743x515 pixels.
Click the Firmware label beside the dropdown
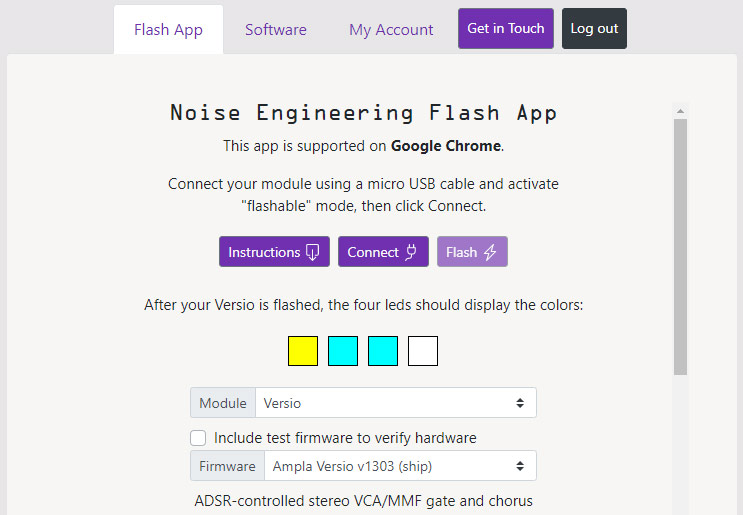pyautogui.click(x=227, y=466)
